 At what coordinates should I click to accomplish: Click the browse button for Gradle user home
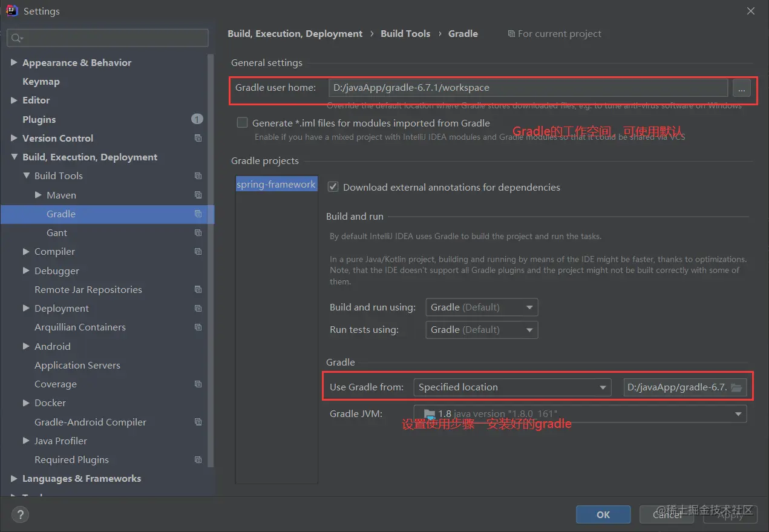point(741,88)
